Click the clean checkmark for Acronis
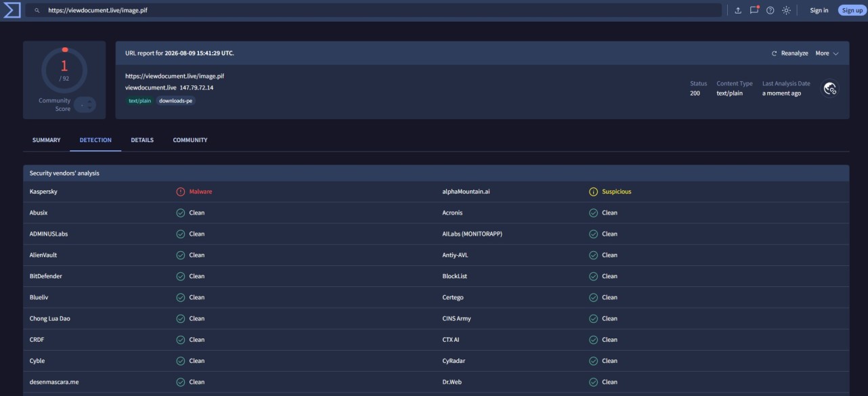Screen dimensions: 868x396 [x=593, y=213]
